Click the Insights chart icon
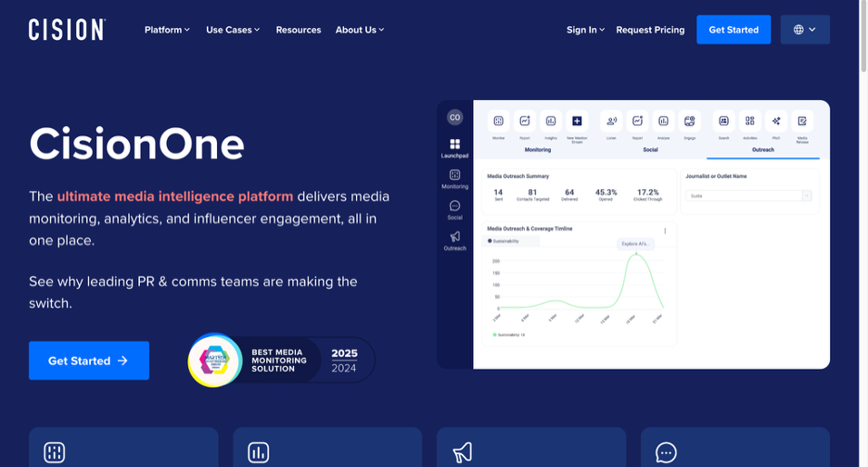 (551, 120)
